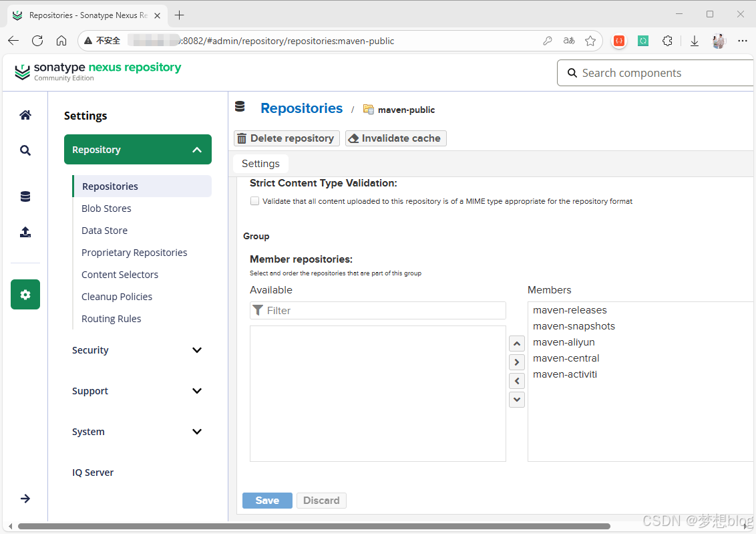The width and height of the screenshot is (756, 534).
Task: Open the green extension icon
Action: (643, 41)
